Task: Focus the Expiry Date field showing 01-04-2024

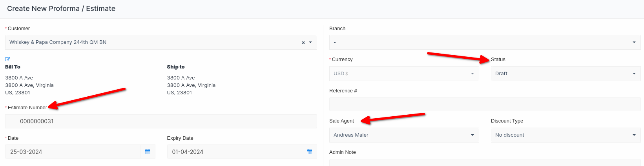Action: click(x=234, y=152)
